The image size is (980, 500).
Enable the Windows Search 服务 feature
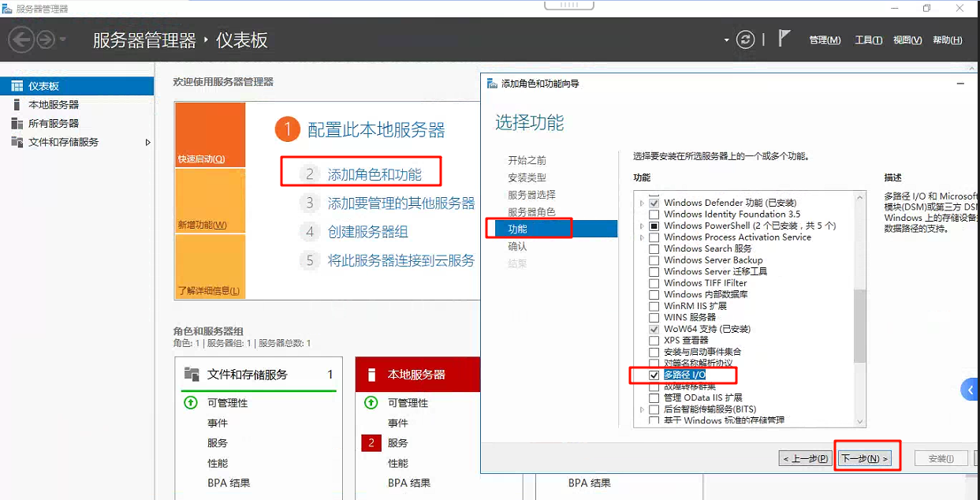[654, 248]
